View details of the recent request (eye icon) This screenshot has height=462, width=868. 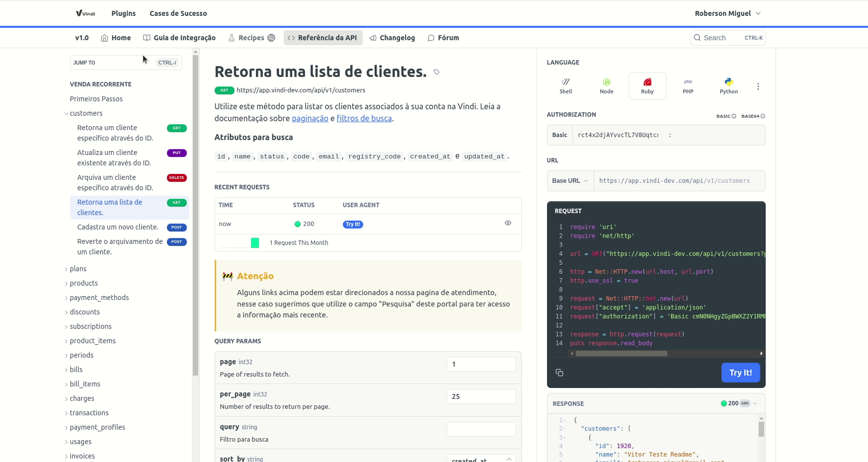(x=508, y=223)
